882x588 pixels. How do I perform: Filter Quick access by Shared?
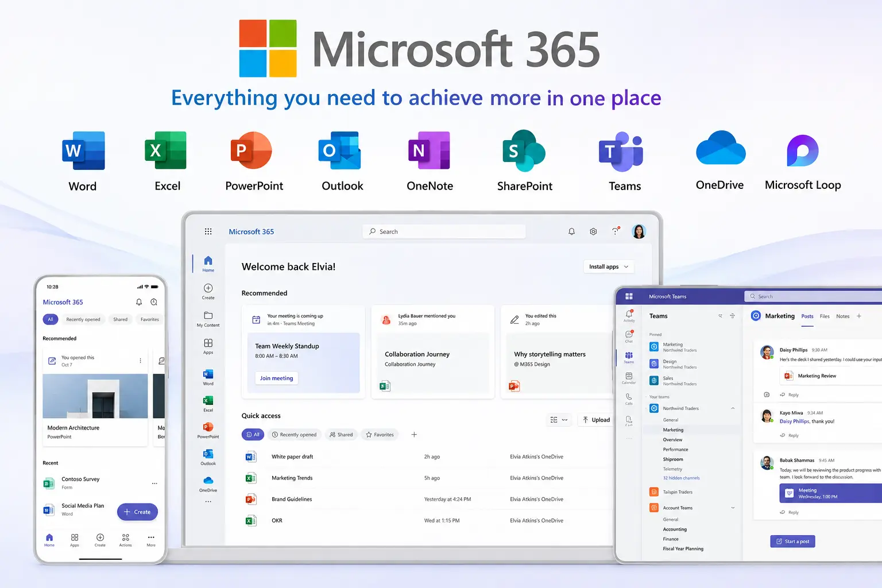341,435
